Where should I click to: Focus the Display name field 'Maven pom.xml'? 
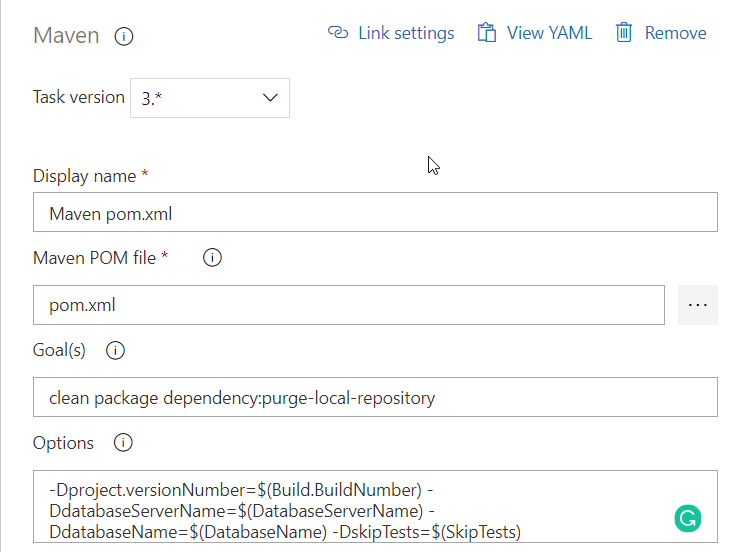[375, 213]
